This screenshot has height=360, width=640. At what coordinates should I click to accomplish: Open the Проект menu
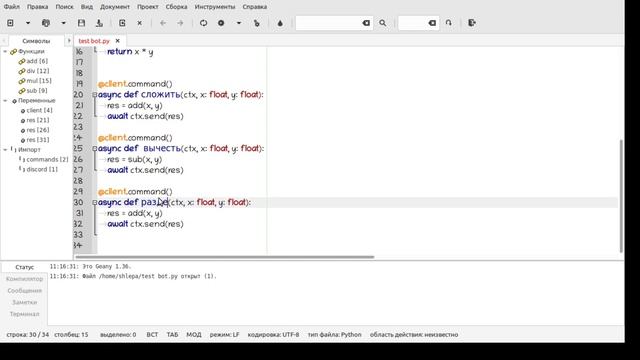point(147,7)
